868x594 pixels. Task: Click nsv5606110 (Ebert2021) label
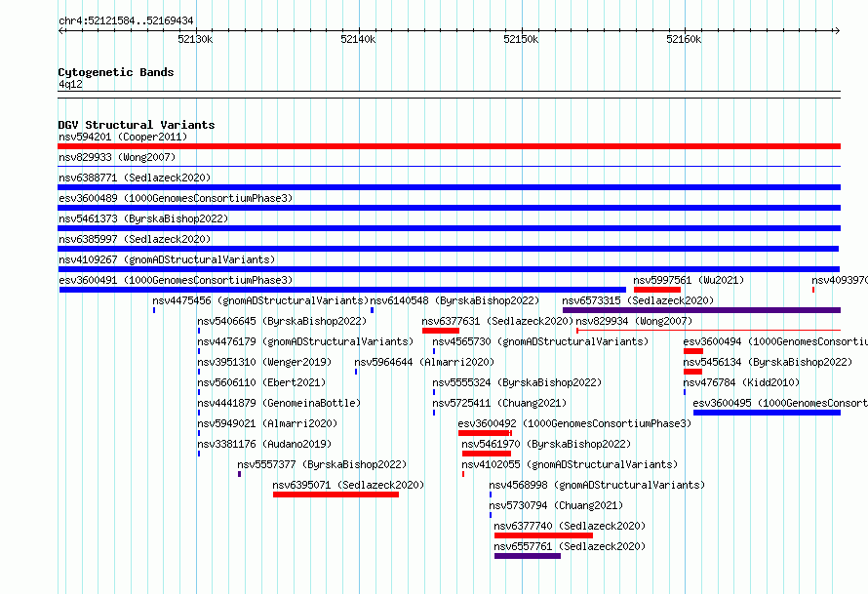tap(261, 382)
